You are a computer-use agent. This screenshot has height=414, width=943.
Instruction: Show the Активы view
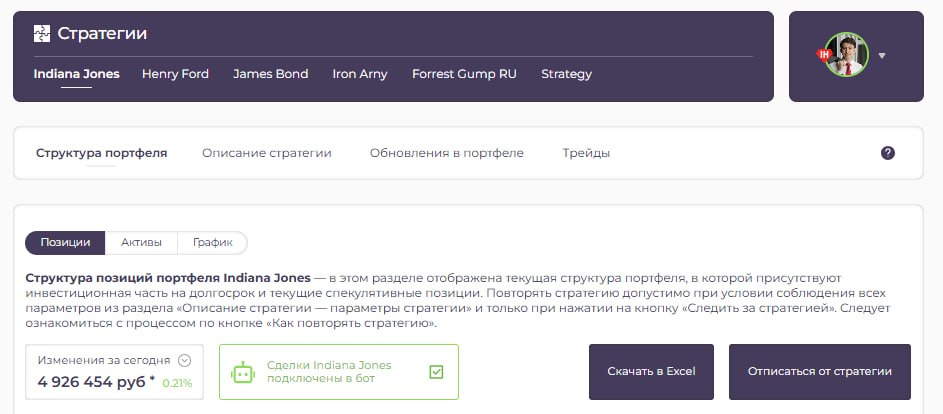click(141, 243)
